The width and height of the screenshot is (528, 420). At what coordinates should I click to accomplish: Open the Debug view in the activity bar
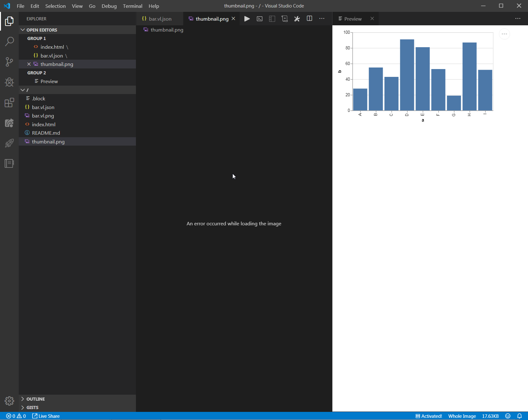(x=9, y=82)
